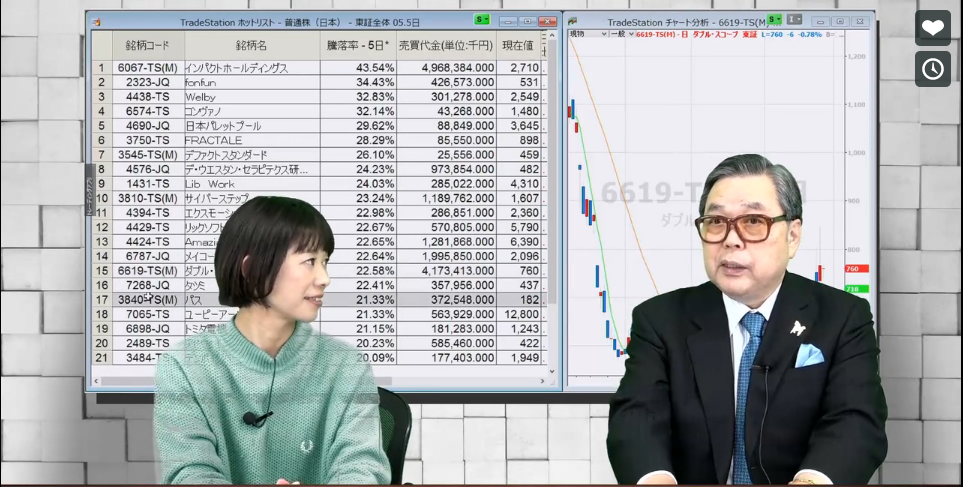Click the hot list vertical scrollbar thumb
Viewport: 963px width, 489px height.
click(x=552, y=173)
